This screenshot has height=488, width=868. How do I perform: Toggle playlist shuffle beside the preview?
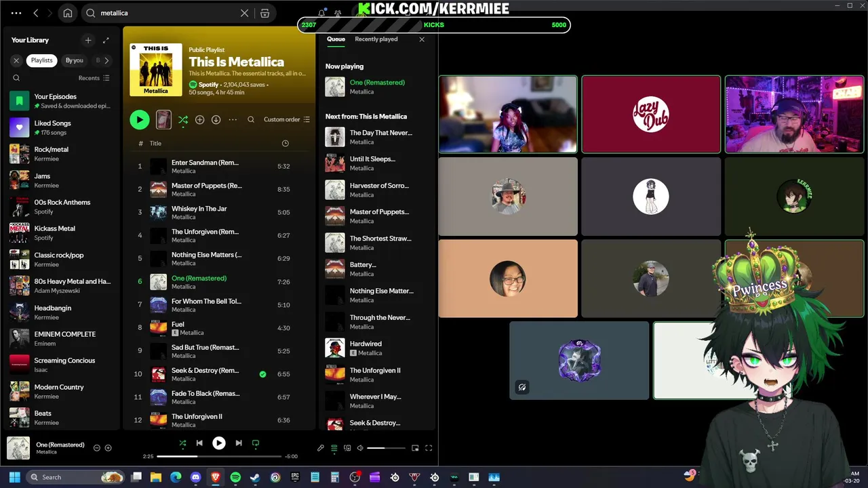click(183, 120)
